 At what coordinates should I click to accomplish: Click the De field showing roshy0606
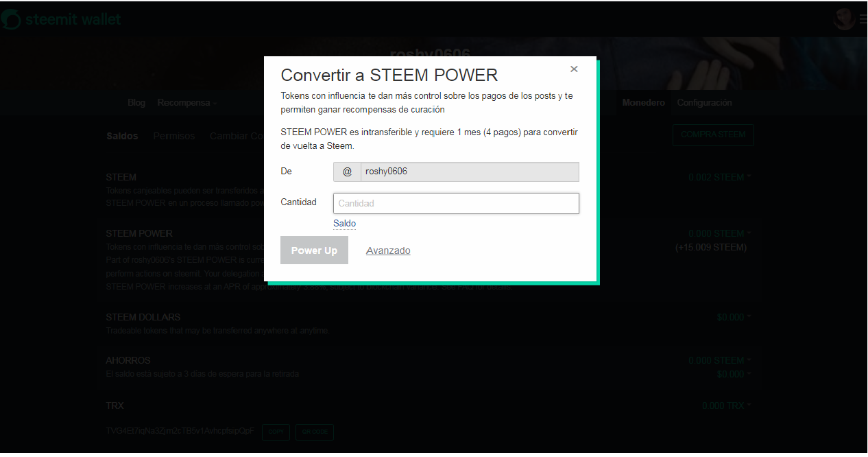470,172
